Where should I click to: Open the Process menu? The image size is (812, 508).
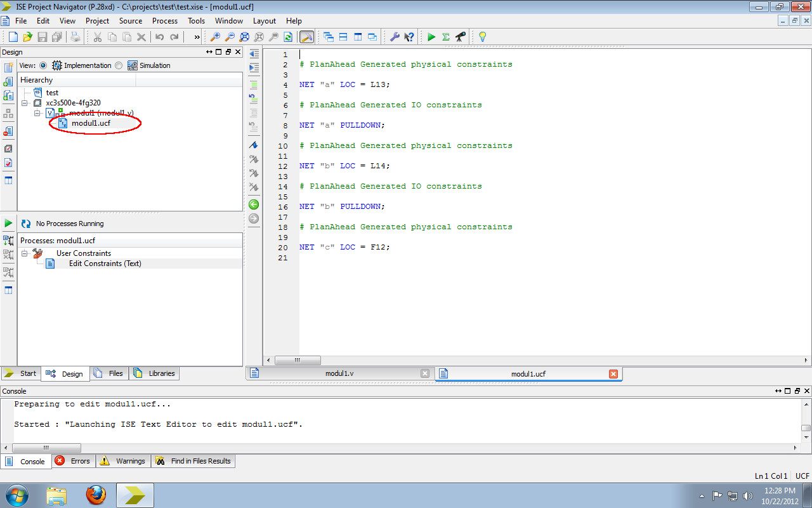point(164,20)
